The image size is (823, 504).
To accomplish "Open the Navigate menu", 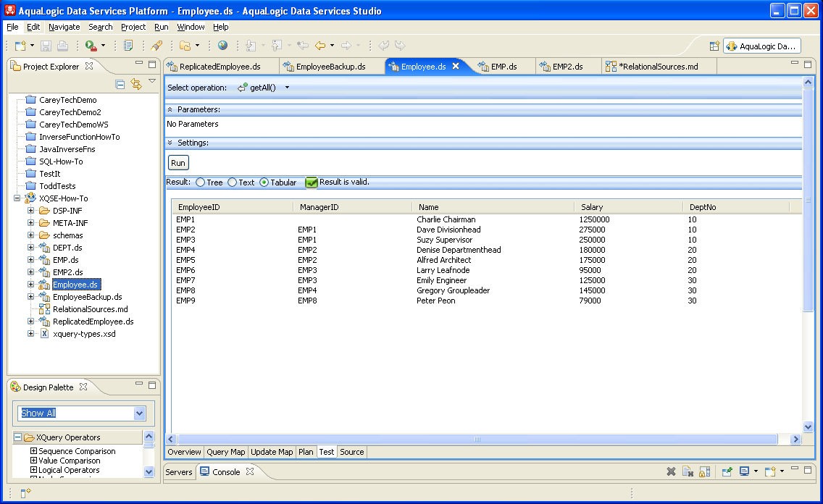I will pyautogui.click(x=64, y=27).
